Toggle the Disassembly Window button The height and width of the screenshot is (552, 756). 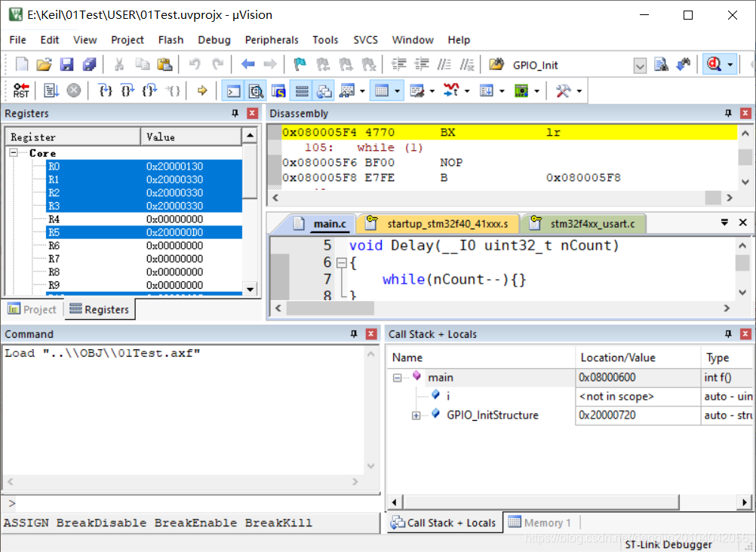[x=256, y=90]
